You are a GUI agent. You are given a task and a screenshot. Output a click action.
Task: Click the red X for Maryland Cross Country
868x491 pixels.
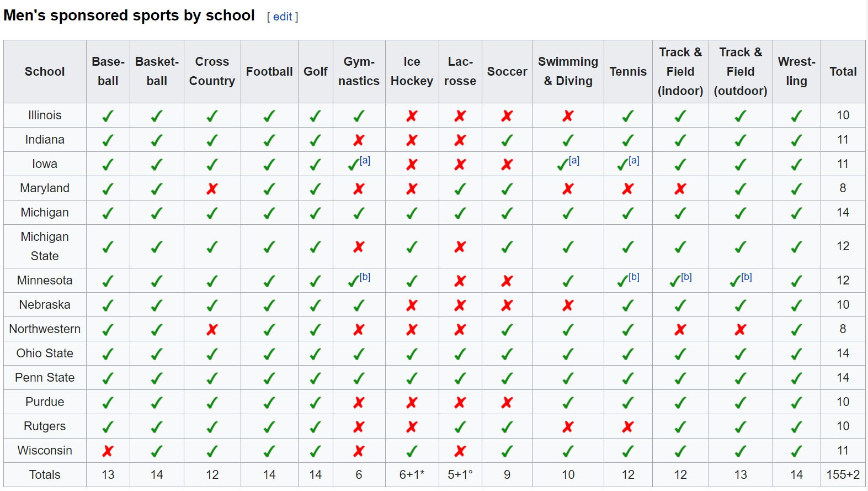point(212,189)
